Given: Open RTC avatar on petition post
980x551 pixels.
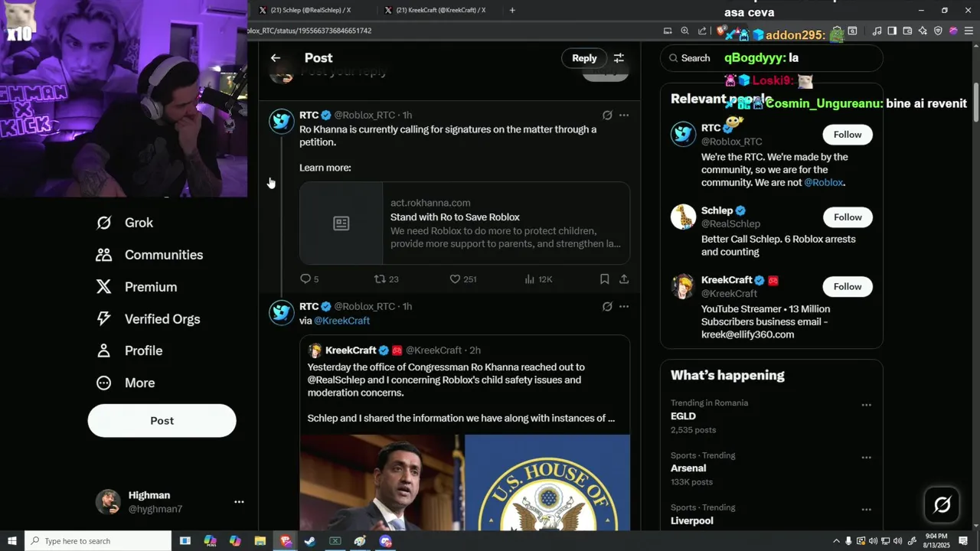Looking at the screenshot, I should (282, 121).
